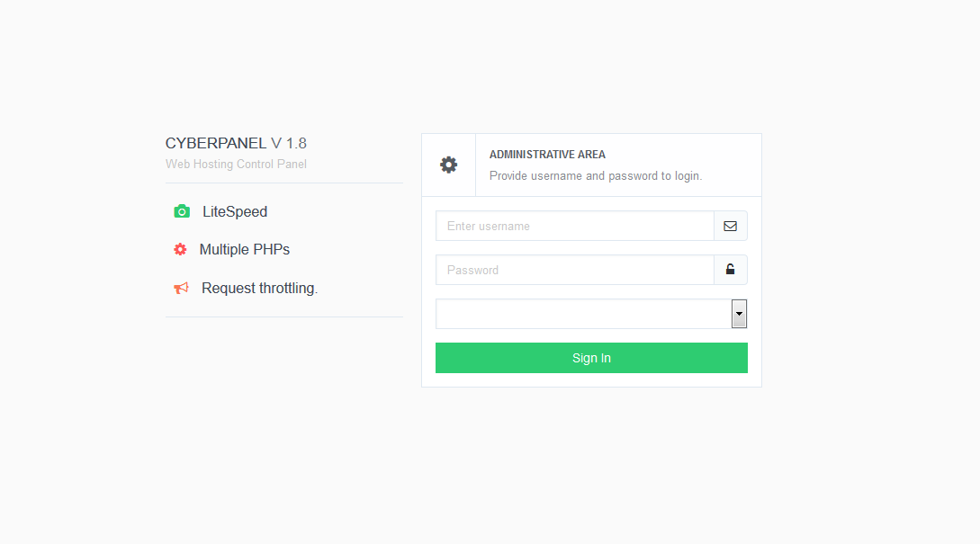Open the language dropdown arrow
This screenshot has height=544, width=980.
(739, 314)
